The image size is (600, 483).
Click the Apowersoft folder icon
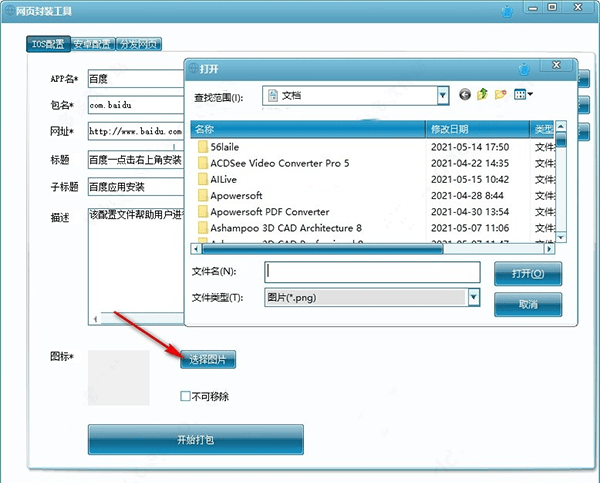203,196
